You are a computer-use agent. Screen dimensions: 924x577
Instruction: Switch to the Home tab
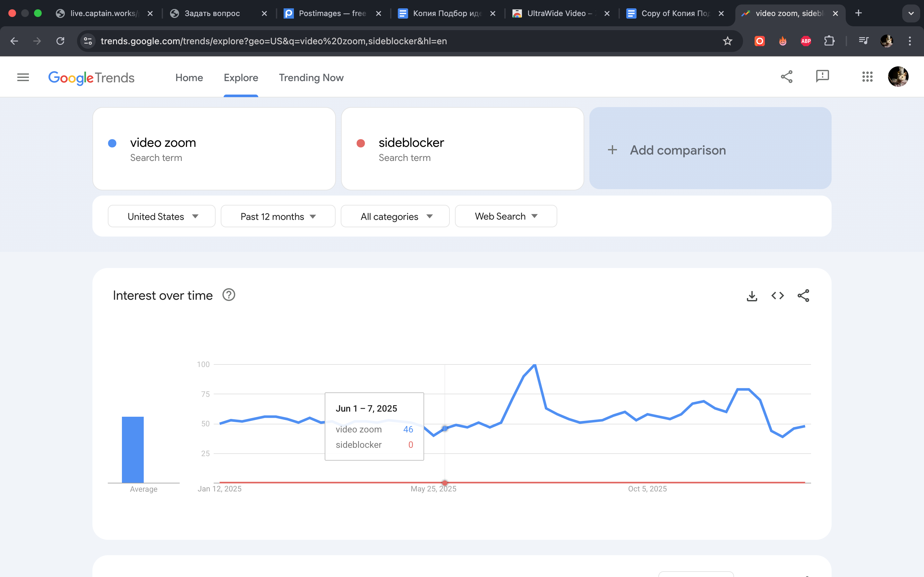click(189, 78)
